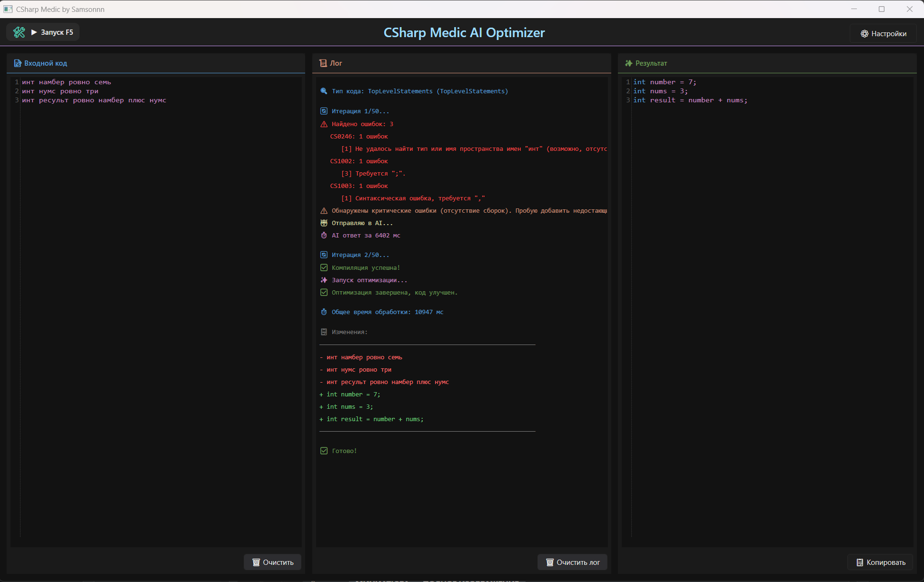
Task: Click checkmark icon beside Готово
Action: coord(324,451)
